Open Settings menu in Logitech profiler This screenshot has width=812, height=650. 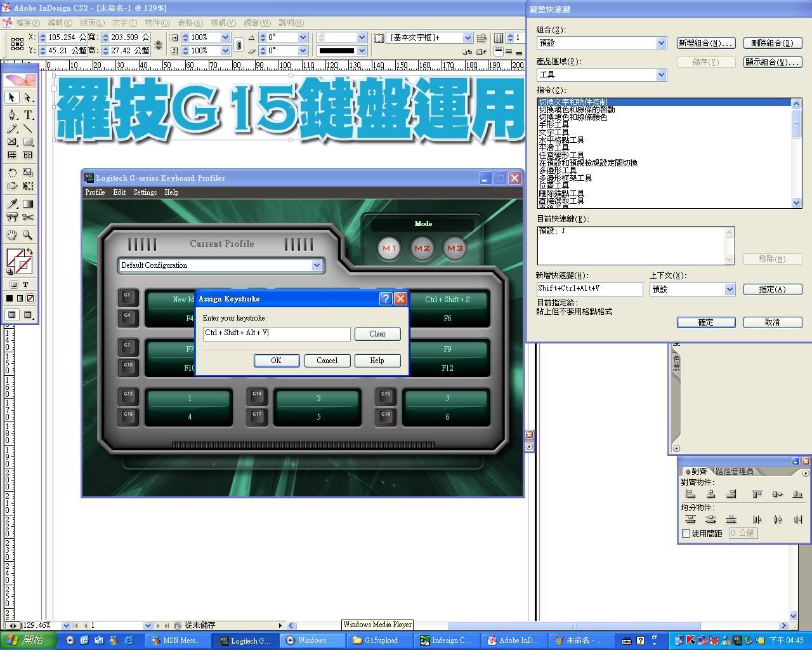click(145, 192)
